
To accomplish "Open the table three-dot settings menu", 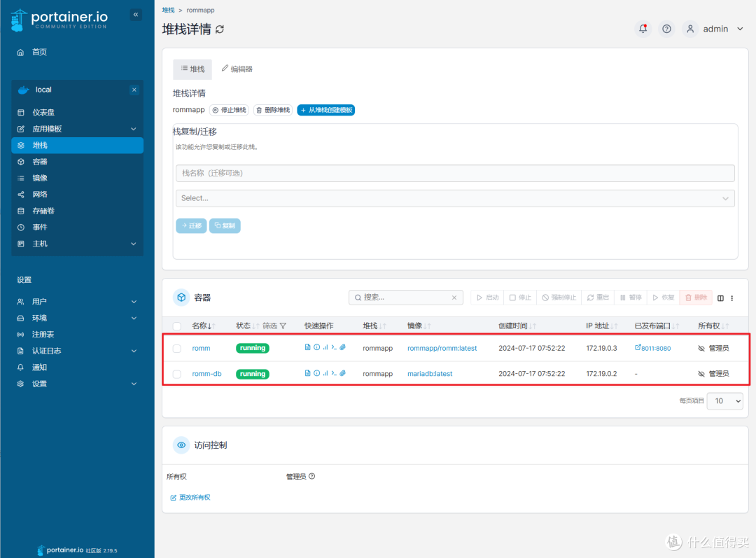I will pos(732,298).
